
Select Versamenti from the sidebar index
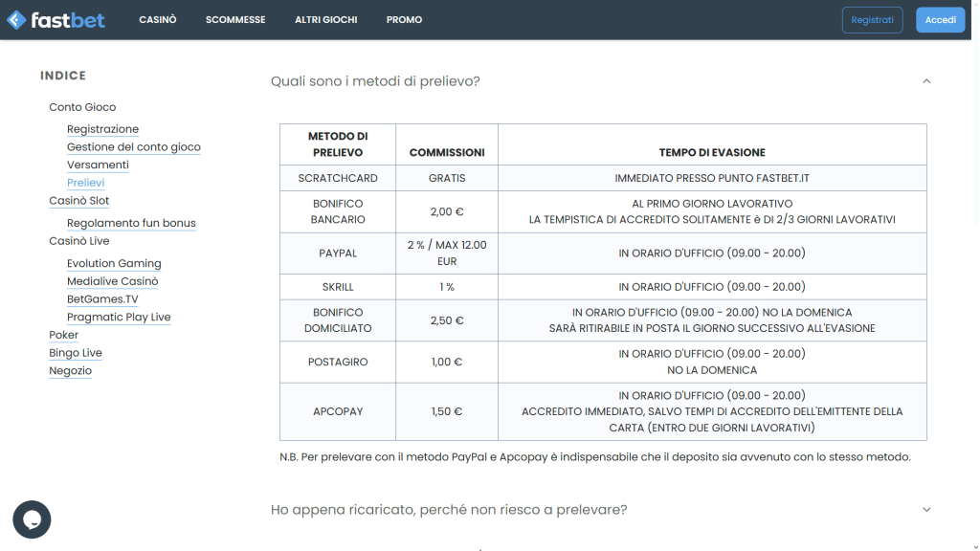pos(99,165)
